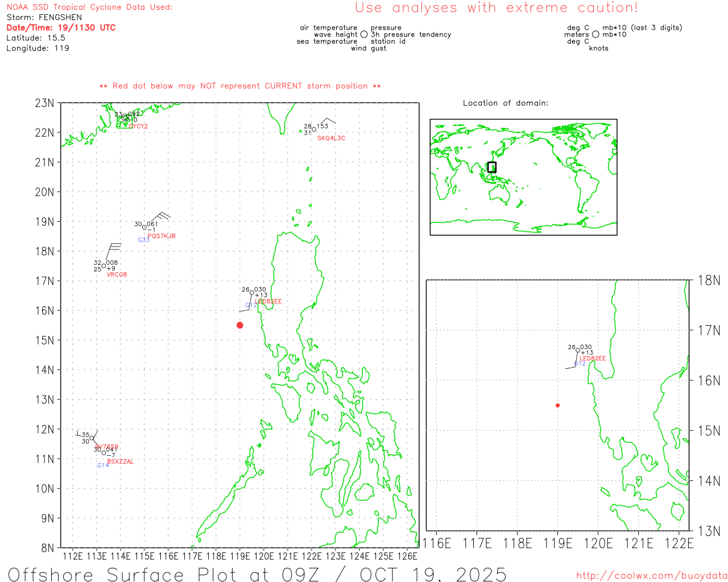Click legend circle in station model key
The height and width of the screenshot is (582, 728).
point(364,34)
